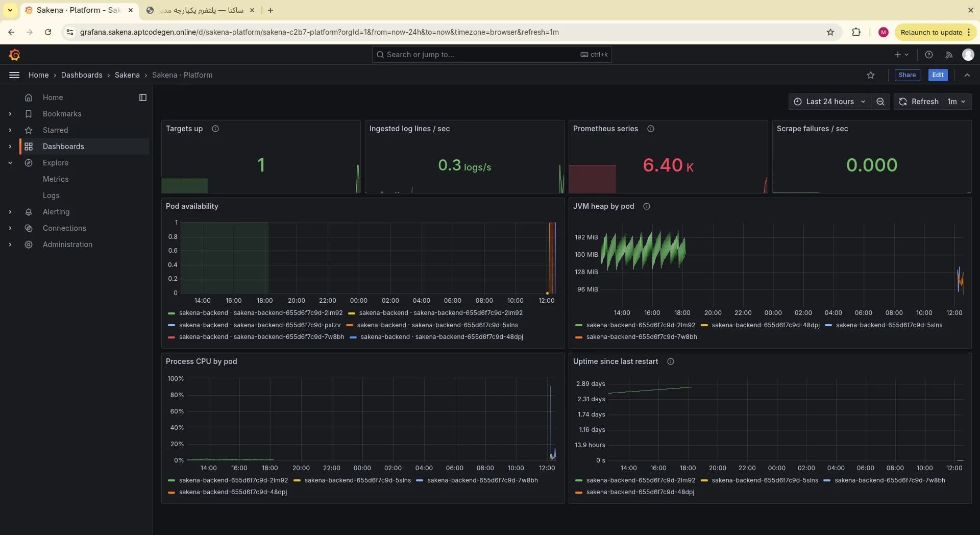This screenshot has width=980, height=535.
Task: Focus the Search or jump to field
Action: click(492, 55)
